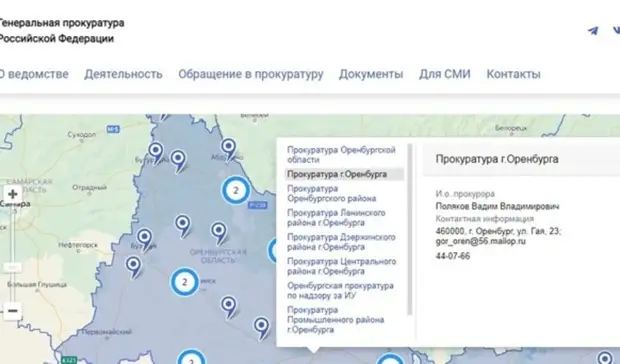Screen dimensions: 620x364
Task: Select Прокуратура Оренбургского района
Action: [x=331, y=194]
